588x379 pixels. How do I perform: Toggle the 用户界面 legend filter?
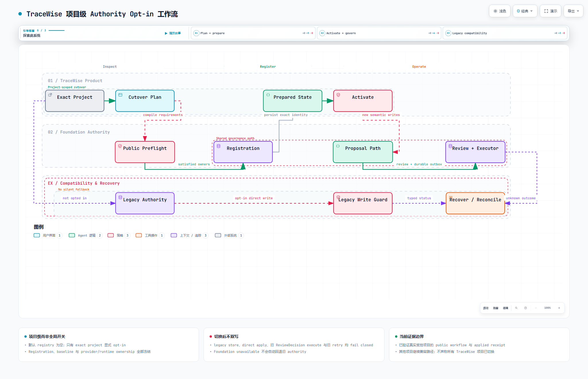point(48,235)
